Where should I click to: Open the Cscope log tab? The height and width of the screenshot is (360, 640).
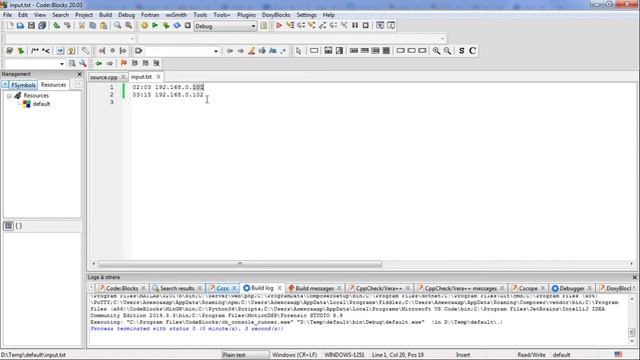(x=528, y=288)
